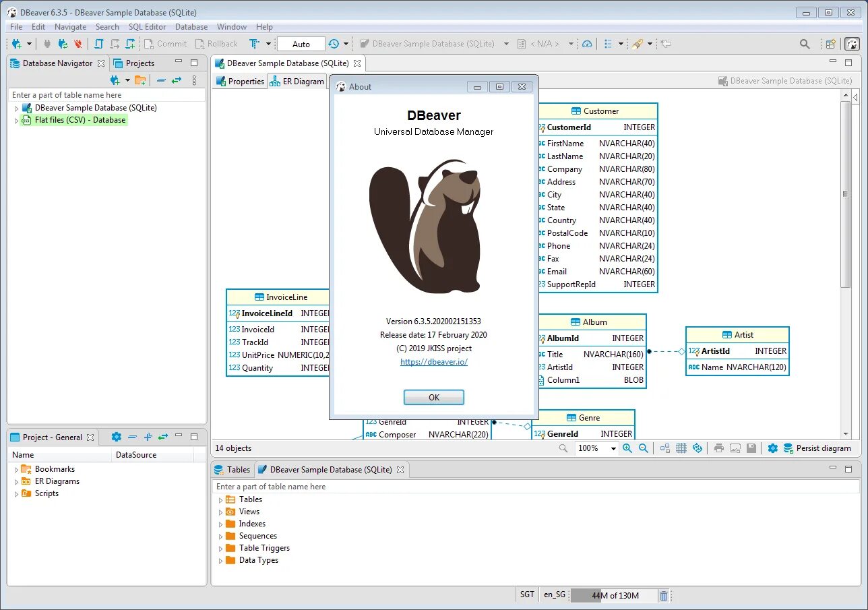Screen dimensions: 868x610
Task: Expand the Tables folder in bottom panel
Action: pos(220,500)
